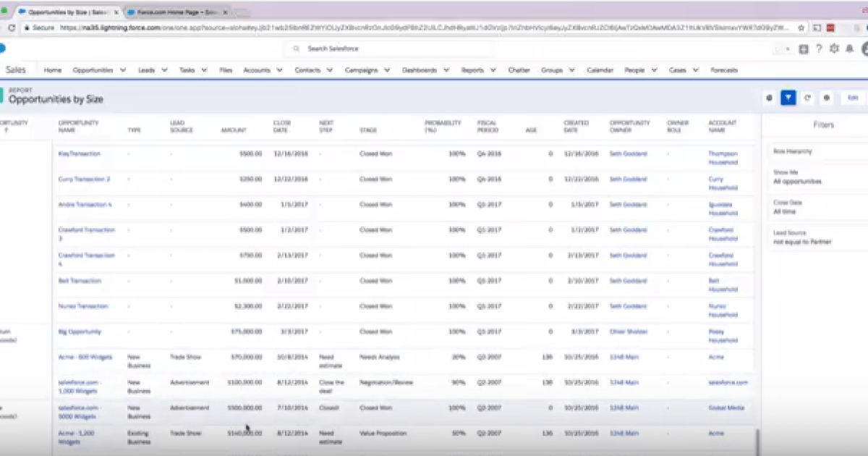Expand the Dashboards nav dropdown arrow
Screen dimensions: 868x456
pos(446,70)
